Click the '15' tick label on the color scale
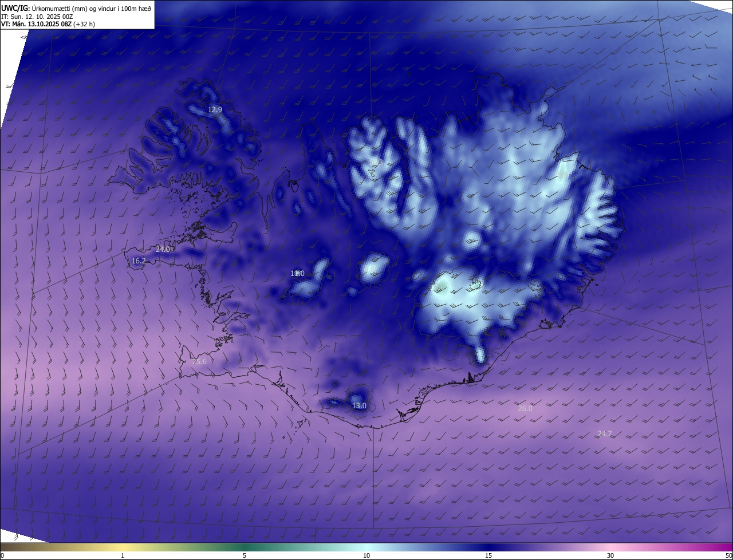This screenshot has width=733, height=560. (x=488, y=555)
